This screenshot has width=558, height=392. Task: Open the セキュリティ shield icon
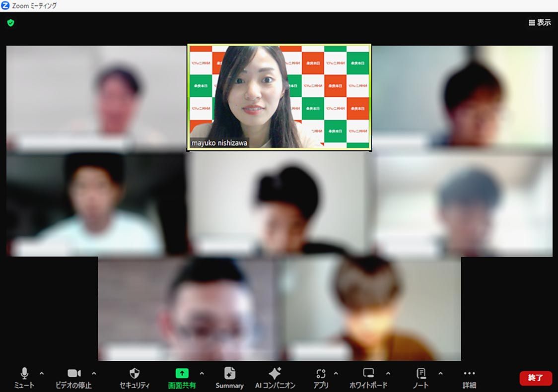tap(134, 374)
